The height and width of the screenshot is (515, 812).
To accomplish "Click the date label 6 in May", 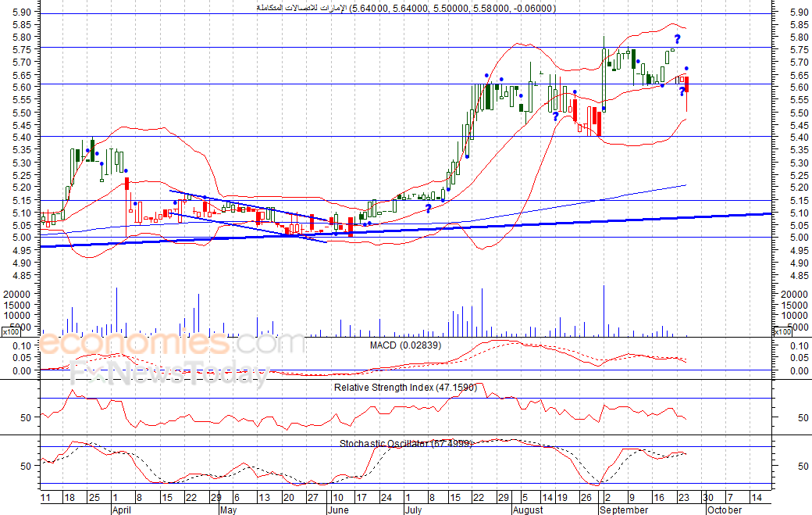I will click(x=237, y=497).
